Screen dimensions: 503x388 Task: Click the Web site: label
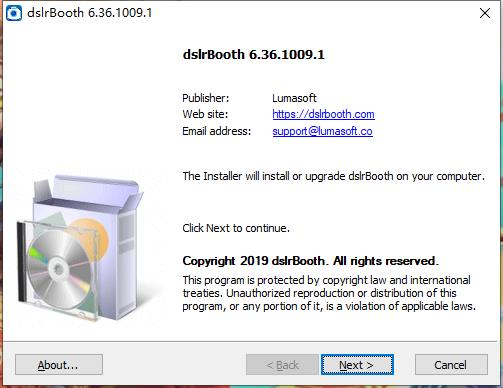click(x=205, y=114)
